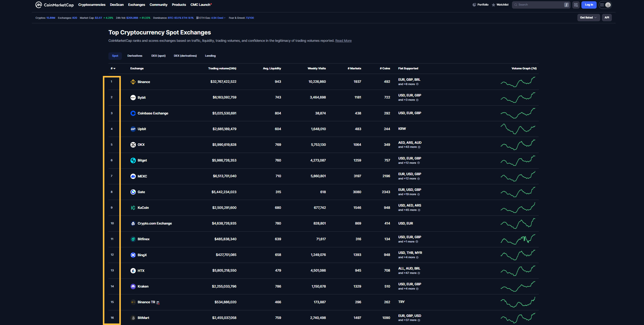Open the Portfolio pie chart icon
Screen dimensions: 644x325
point(474,5)
